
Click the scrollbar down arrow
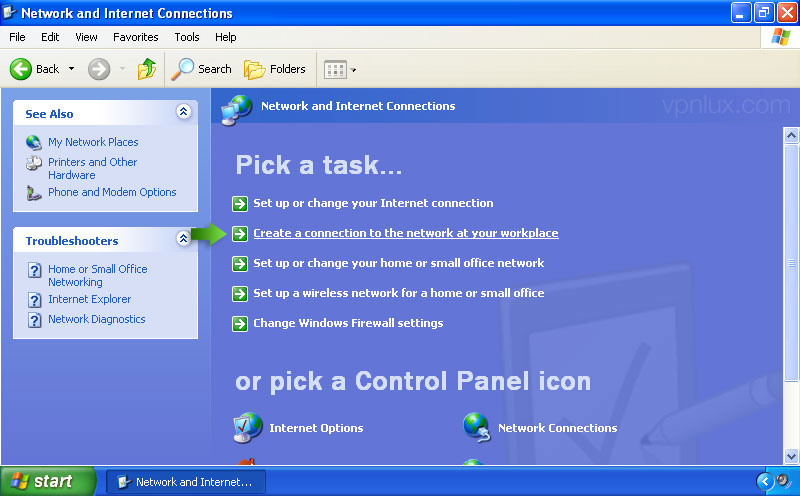[x=791, y=456]
